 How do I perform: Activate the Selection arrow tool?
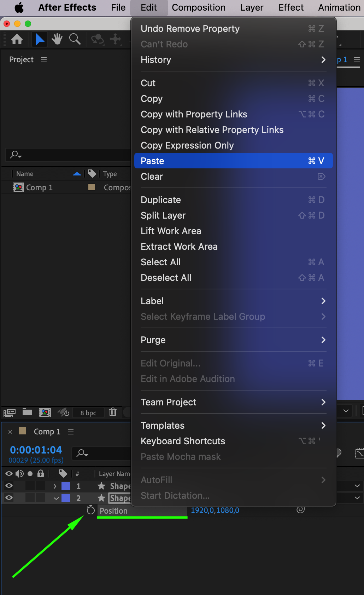(40, 39)
